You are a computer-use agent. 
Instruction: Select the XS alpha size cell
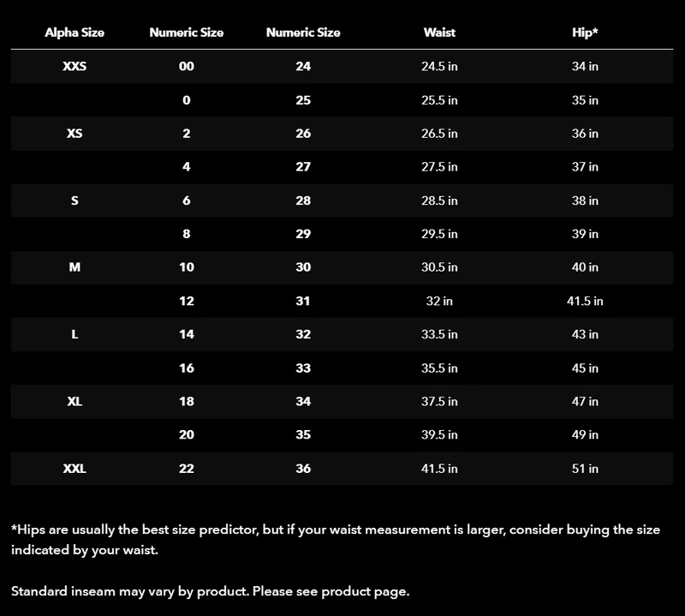coord(74,134)
